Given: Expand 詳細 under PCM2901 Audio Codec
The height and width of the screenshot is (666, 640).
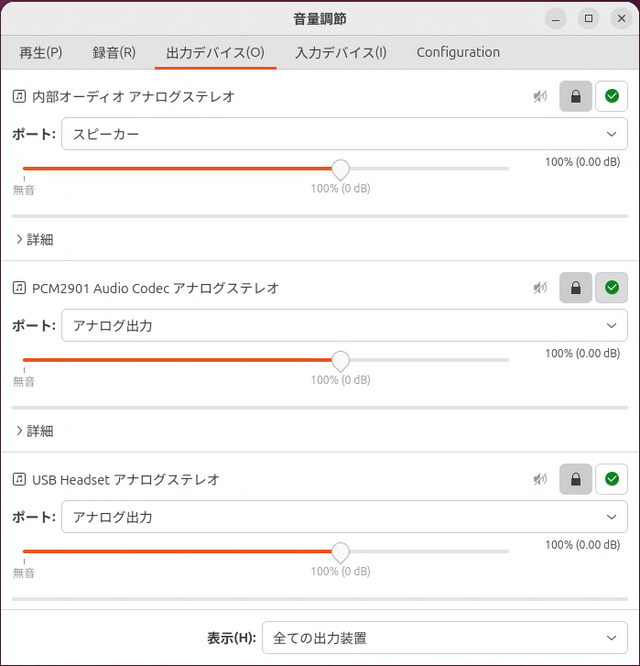Looking at the screenshot, I should [34, 431].
